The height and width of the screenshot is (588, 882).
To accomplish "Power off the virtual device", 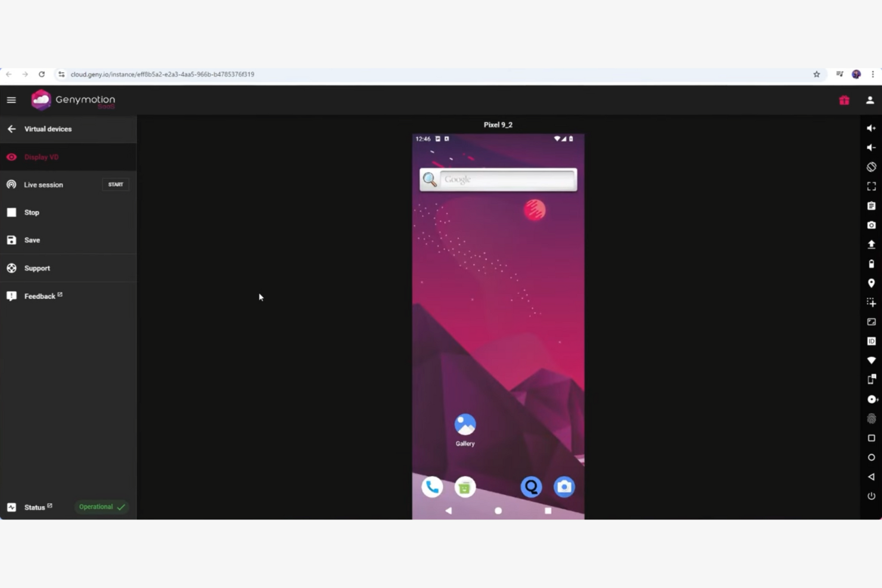I will [871, 495].
